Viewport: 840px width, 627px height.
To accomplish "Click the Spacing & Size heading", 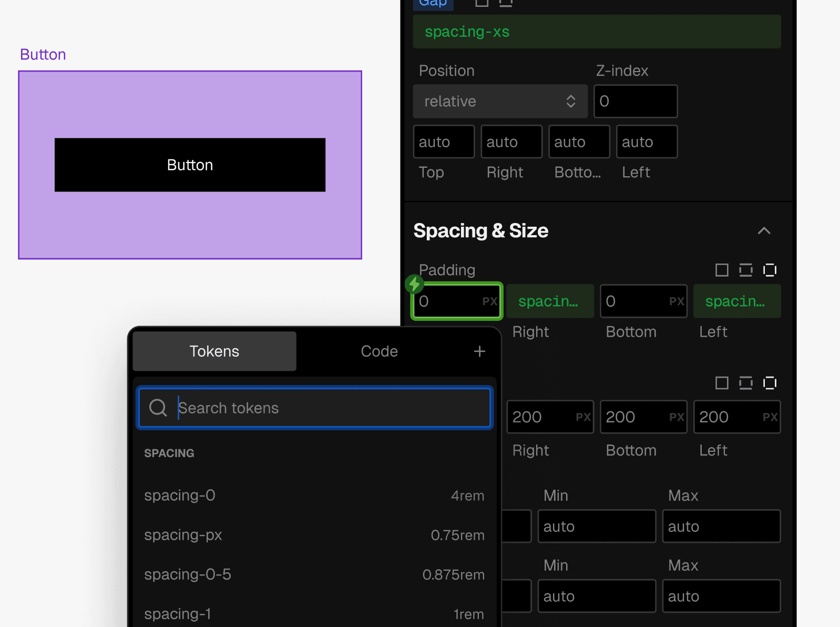I will (480, 231).
